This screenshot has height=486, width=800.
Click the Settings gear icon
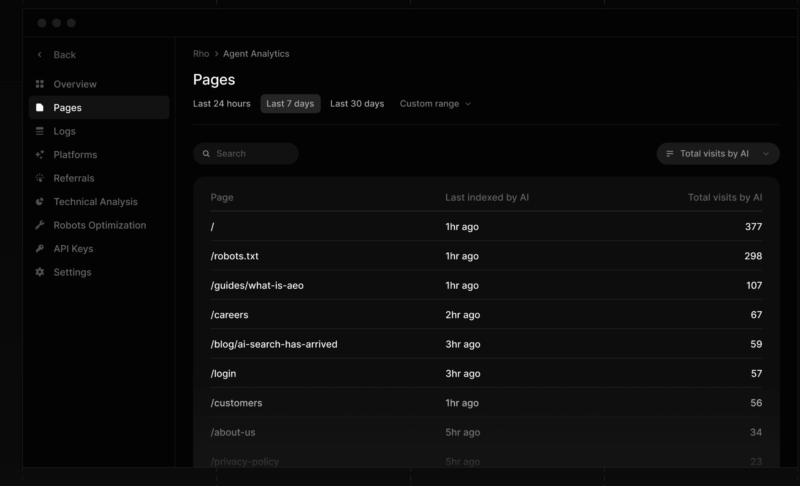click(x=40, y=272)
